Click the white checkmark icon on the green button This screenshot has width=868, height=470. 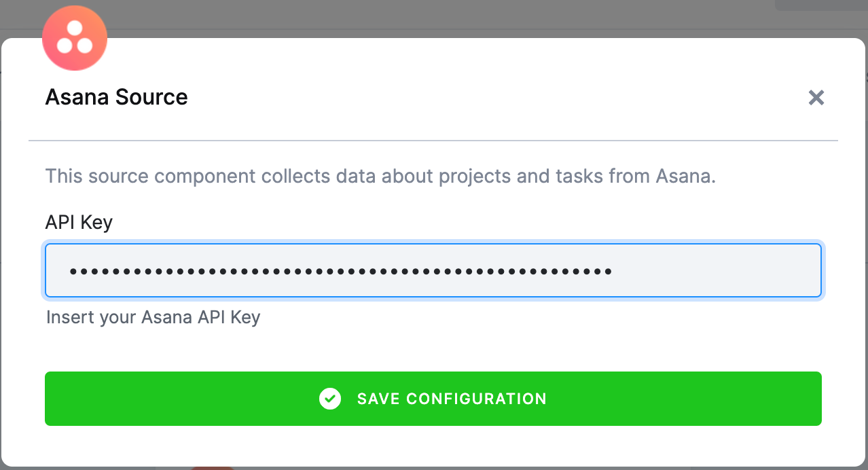coord(330,399)
